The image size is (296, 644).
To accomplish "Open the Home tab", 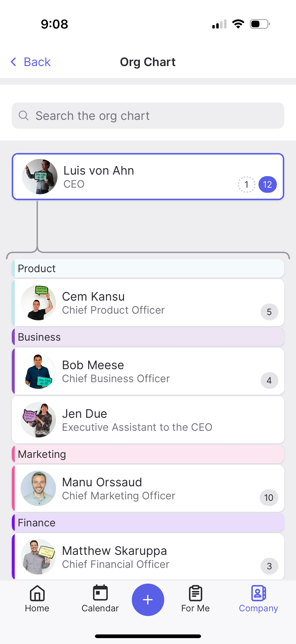I will (37, 600).
